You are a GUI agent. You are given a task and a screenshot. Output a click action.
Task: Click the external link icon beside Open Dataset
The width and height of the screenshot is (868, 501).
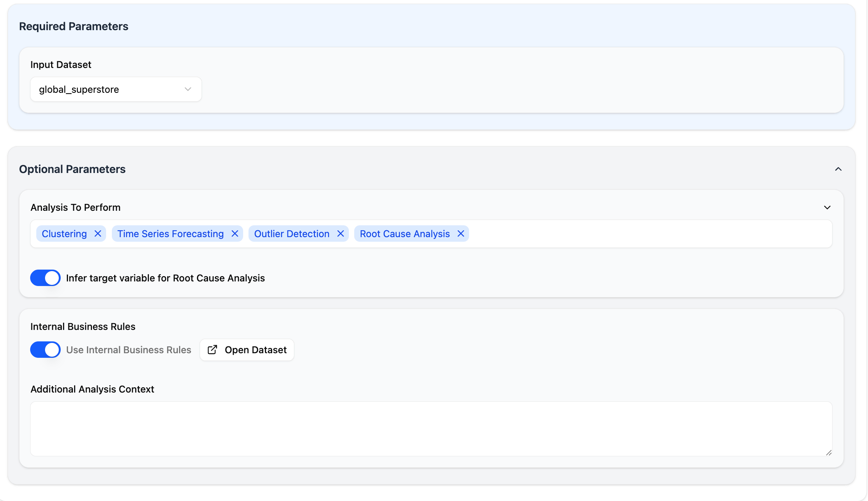[x=212, y=349]
